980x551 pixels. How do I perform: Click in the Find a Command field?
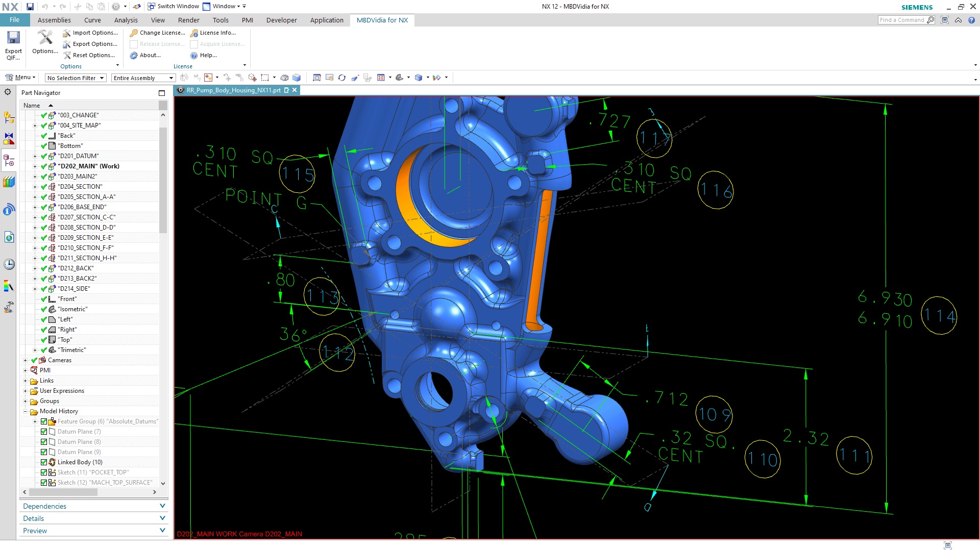click(x=902, y=20)
